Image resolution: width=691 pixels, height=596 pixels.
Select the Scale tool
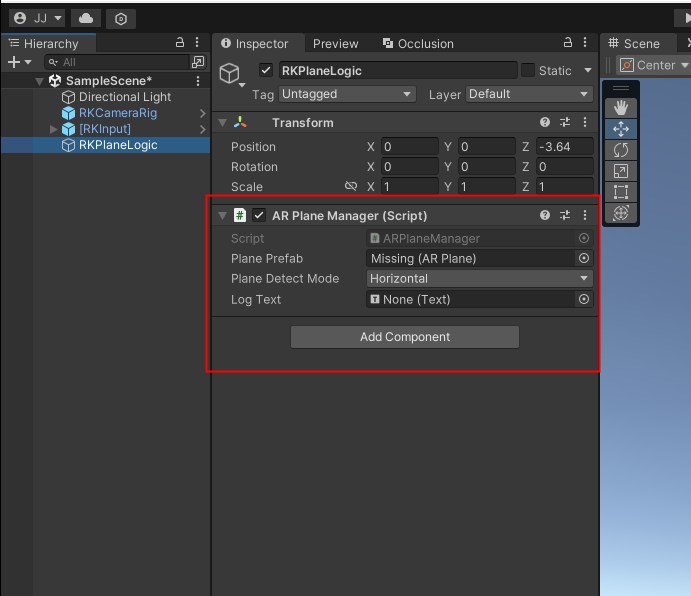click(621, 171)
